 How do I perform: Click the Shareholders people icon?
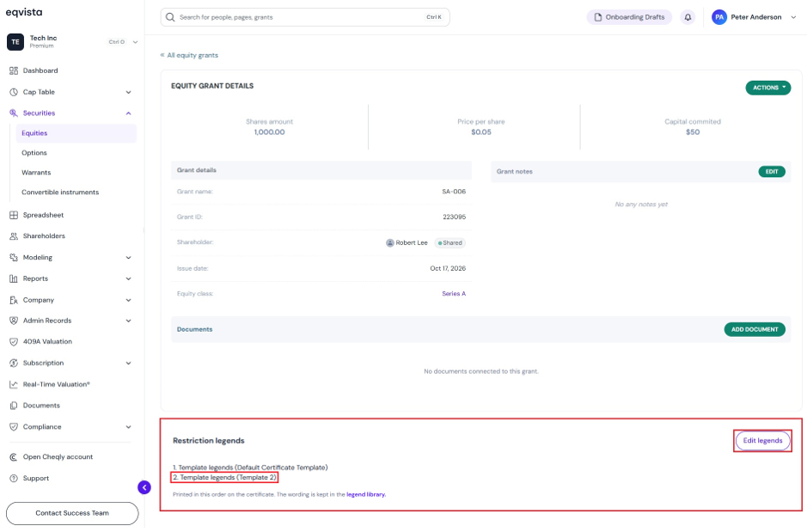click(x=14, y=237)
